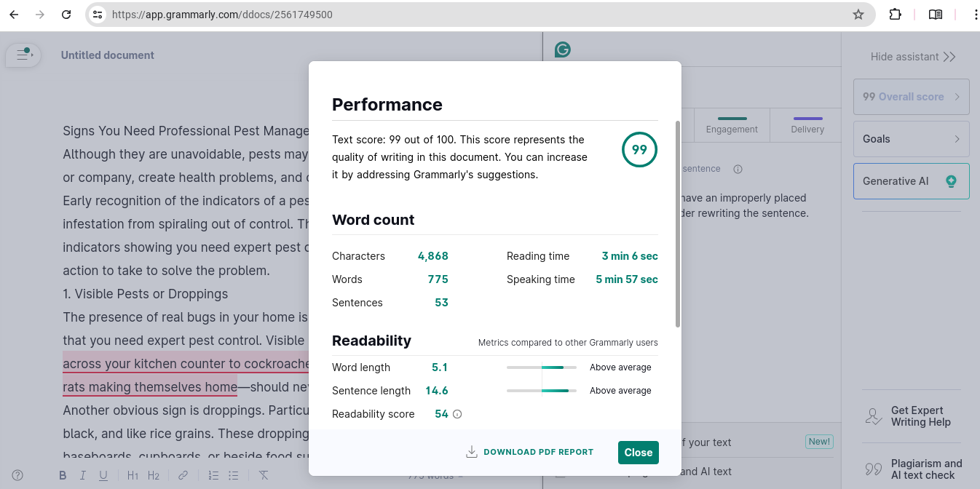Open the help question mark icon
980x489 pixels.
[x=17, y=475]
